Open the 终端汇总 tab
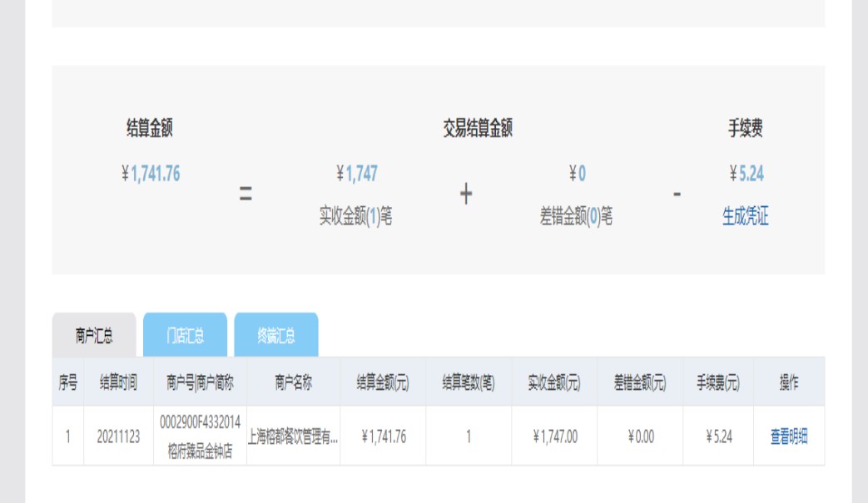 275,336
